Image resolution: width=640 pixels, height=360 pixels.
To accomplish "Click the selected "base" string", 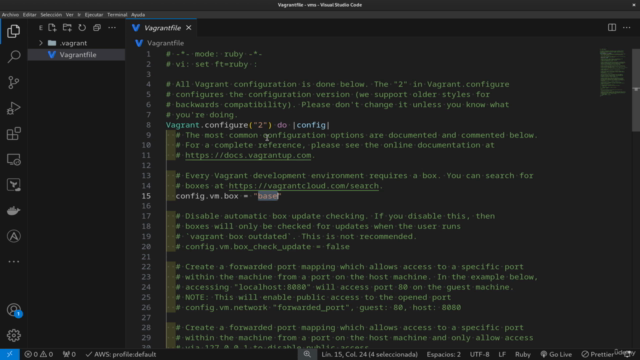I will tap(268, 196).
